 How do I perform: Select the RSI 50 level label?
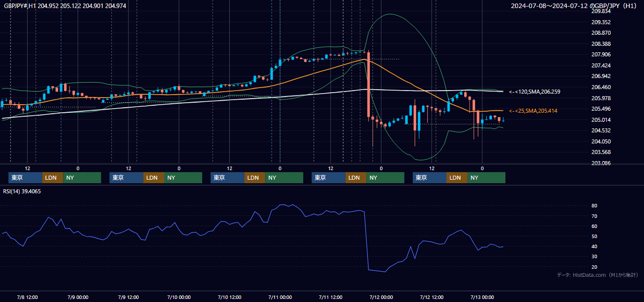[x=595, y=236]
